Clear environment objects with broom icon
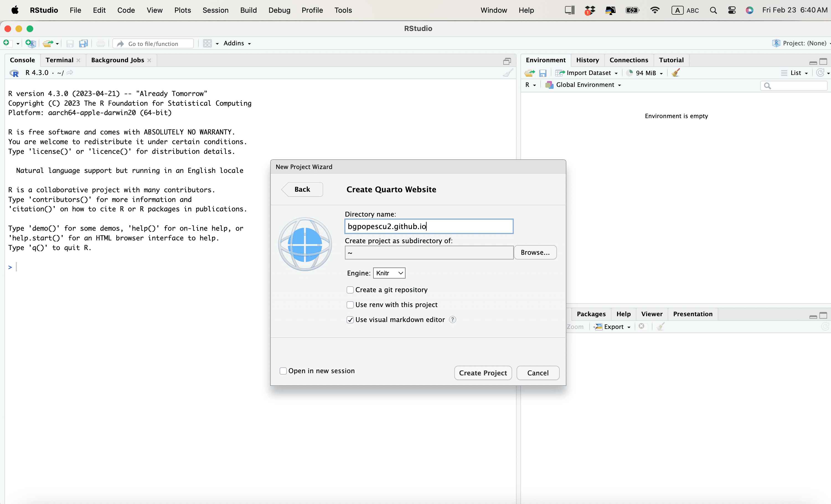831x504 pixels. coord(675,73)
